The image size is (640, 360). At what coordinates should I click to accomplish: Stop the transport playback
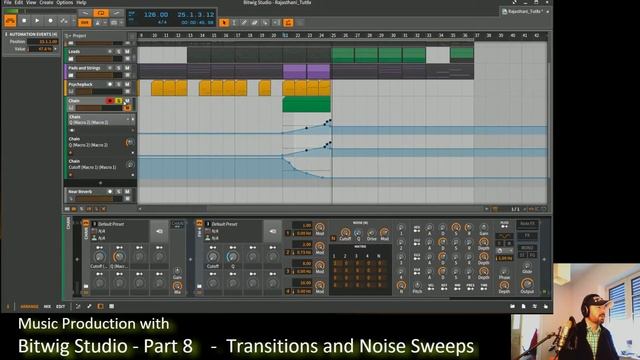coord(24,20)
